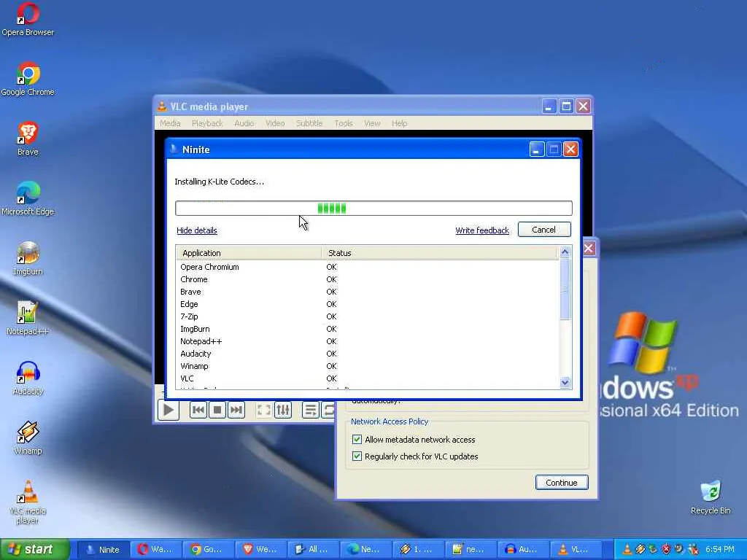Open the VLC Playback menu

coord(207,123)
